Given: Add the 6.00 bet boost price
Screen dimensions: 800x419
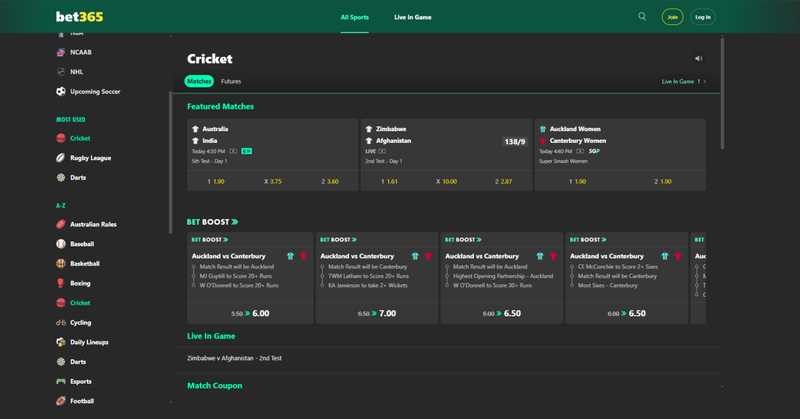Looking at the screenshot, I should 251,313.
